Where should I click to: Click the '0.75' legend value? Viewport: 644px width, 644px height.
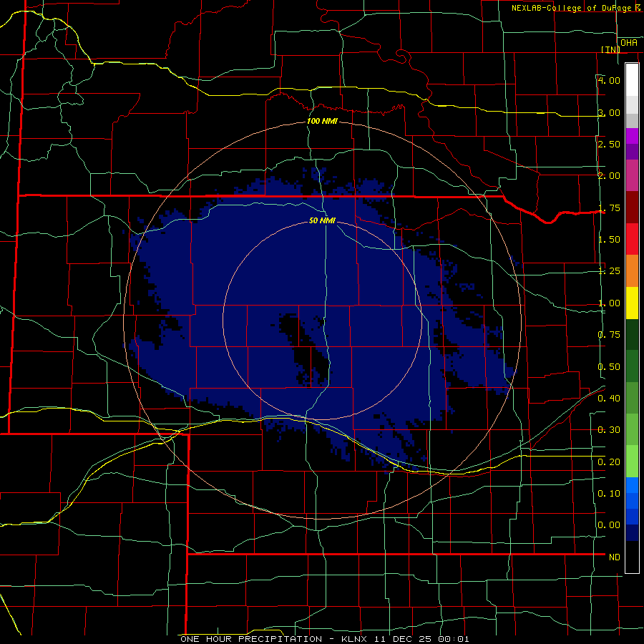pyautogui.click(x=609, y=335)
